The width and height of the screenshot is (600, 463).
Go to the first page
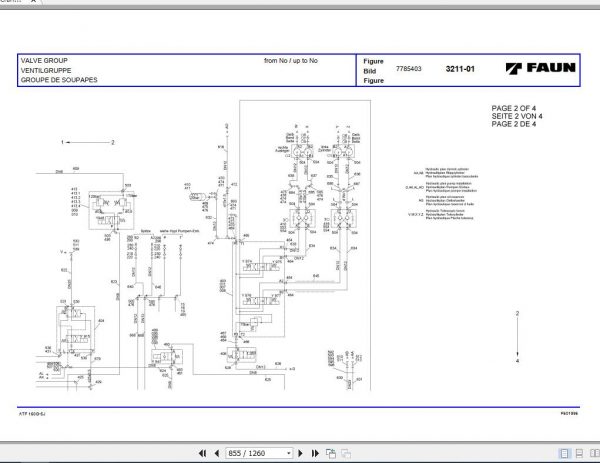coord(202,453)
